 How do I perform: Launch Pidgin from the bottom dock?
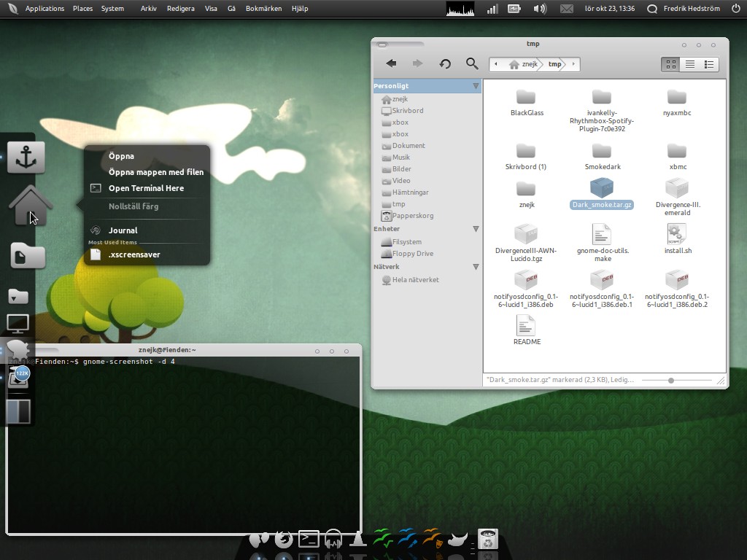(259, 540)
